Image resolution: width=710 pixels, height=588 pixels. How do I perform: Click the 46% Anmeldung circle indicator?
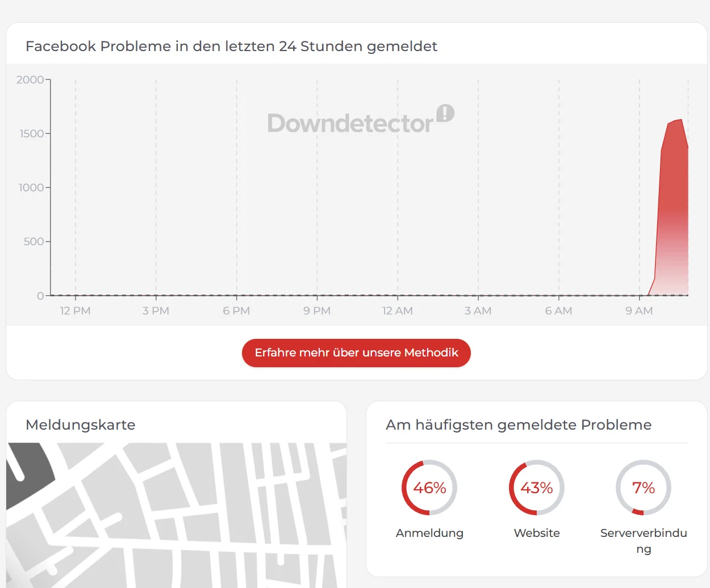[x=429, y=488]
